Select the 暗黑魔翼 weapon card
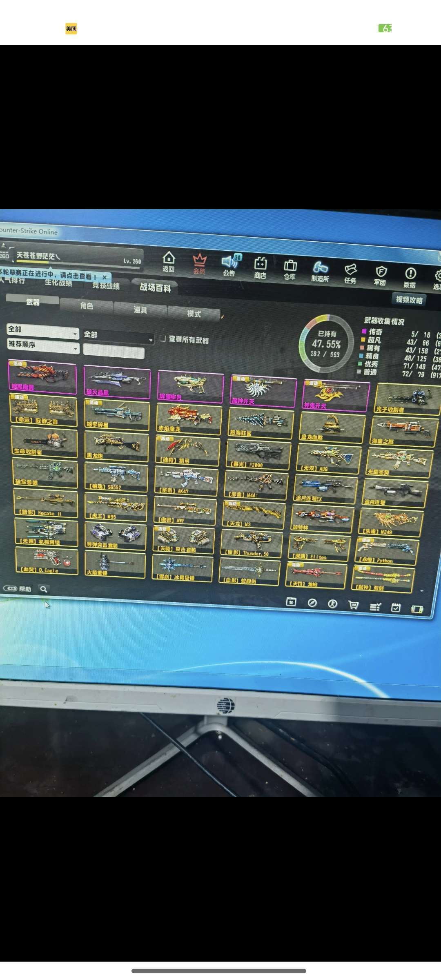441x980 pixels. [42, 376]
